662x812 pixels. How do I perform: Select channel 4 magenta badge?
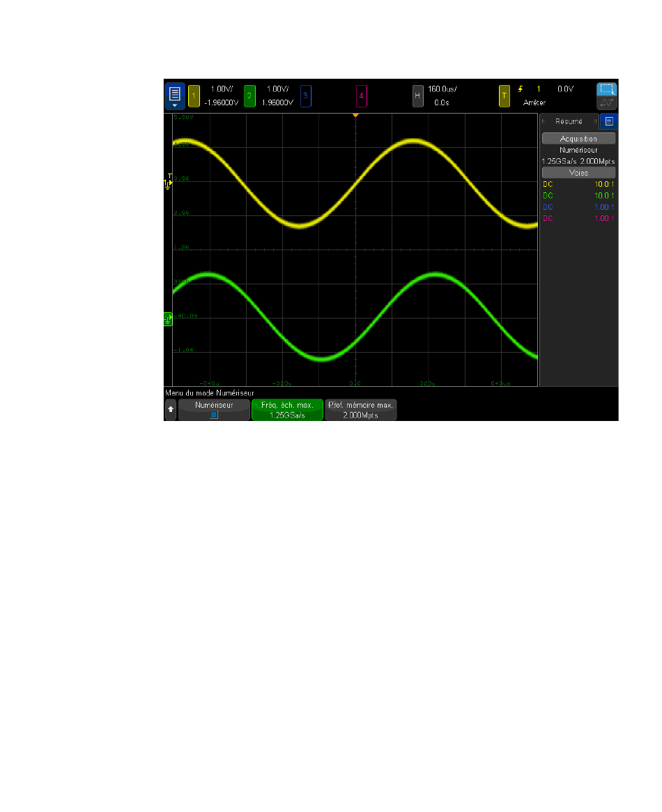pos(361,95)
